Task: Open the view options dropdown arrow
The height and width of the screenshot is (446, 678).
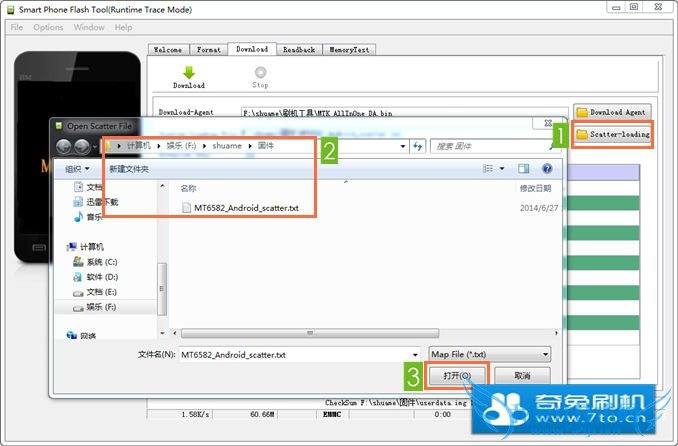Action: click(x=502, y=168)
